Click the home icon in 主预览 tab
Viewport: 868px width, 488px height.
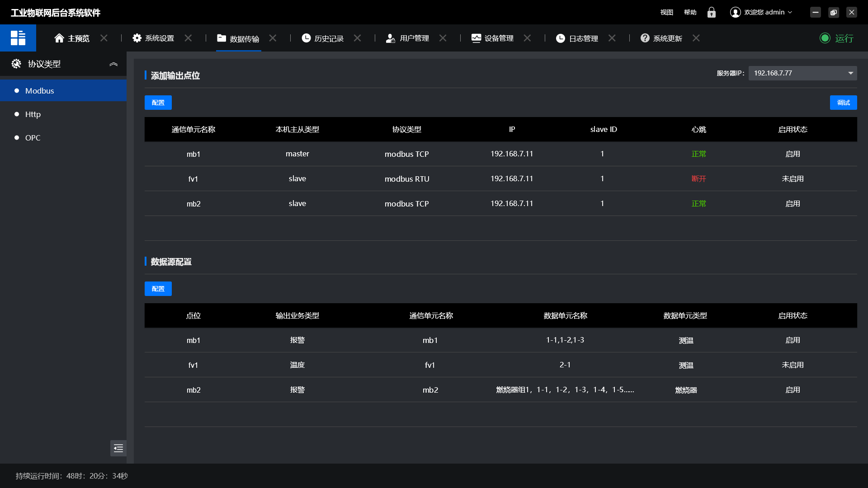pos(59,38)
